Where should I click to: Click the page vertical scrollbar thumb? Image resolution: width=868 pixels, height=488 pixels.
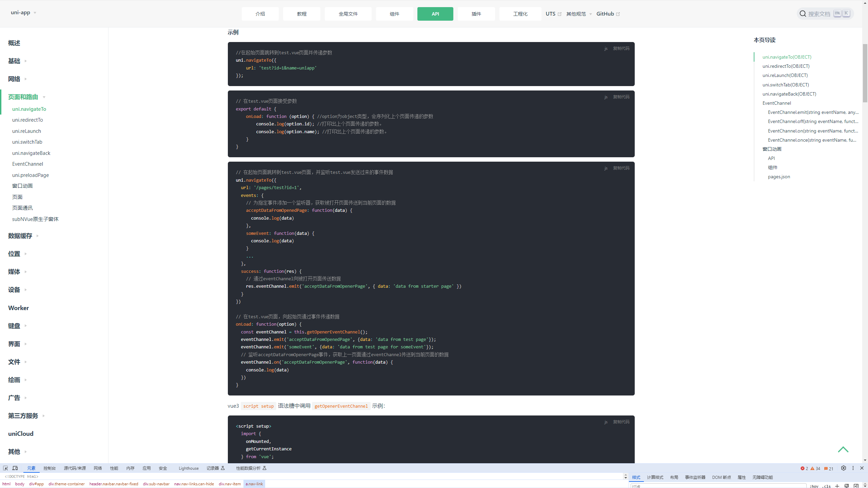point(865,73)
